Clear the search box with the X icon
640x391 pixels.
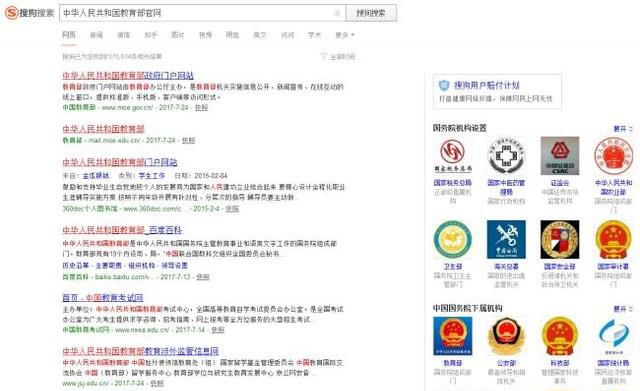pyautogui.click(x=337, y=13)
